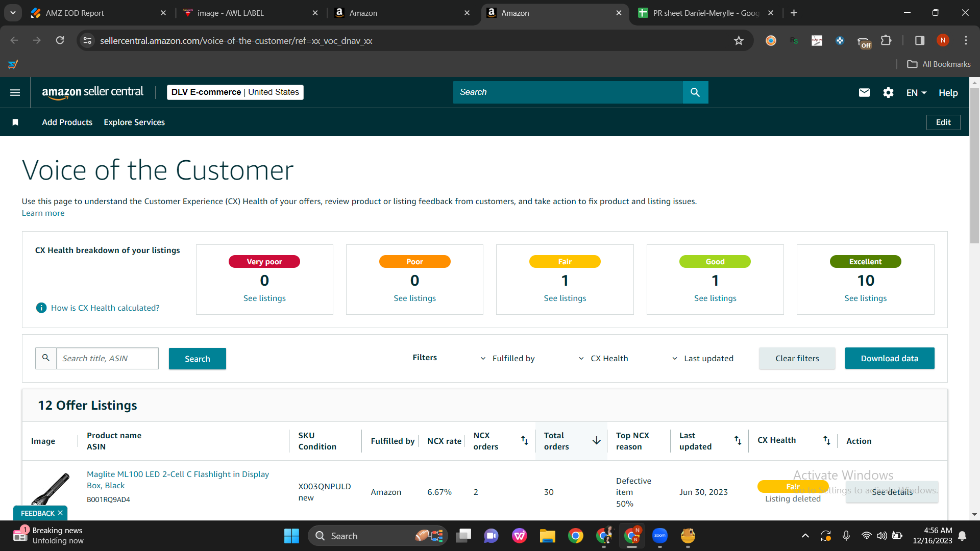Show hidden system tray icons
Screen dimensions: 980x551
805,536
